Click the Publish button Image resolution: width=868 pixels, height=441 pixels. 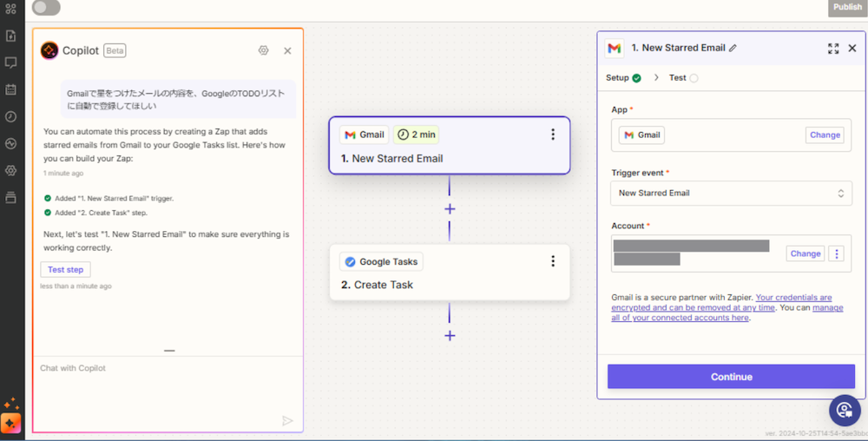tap(847, 7)
